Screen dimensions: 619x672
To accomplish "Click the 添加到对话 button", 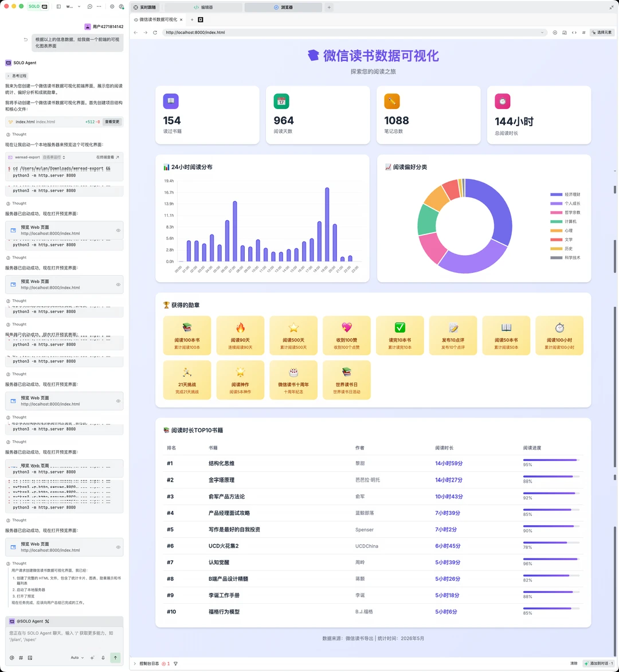I will coord(599,664).
